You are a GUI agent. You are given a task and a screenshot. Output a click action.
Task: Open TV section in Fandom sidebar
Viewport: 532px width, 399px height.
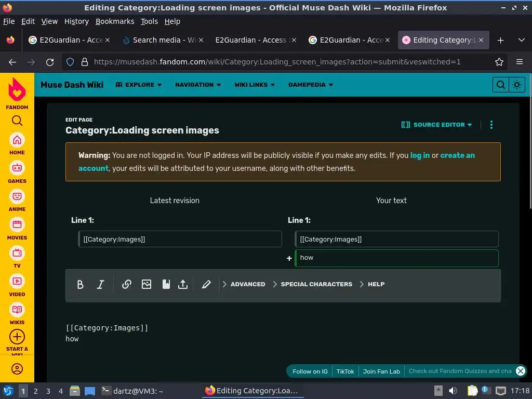pyautogui.click(x=17, y=258)
